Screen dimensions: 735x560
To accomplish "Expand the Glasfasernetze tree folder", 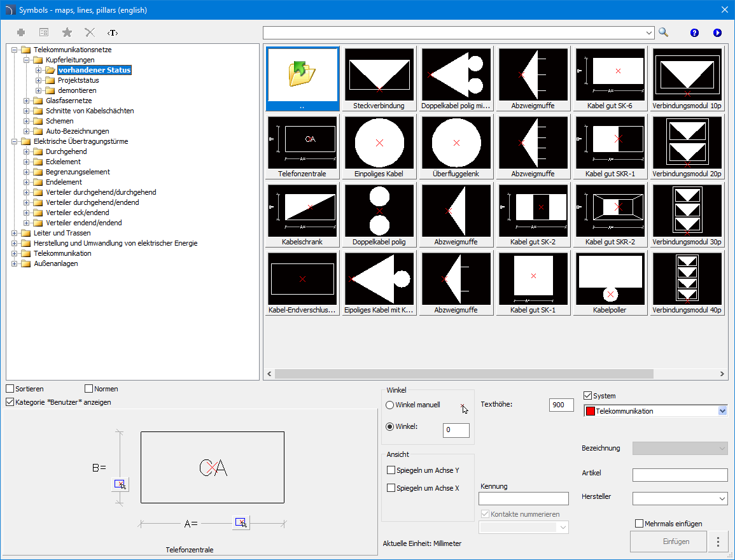I will [x=27, y=101].
